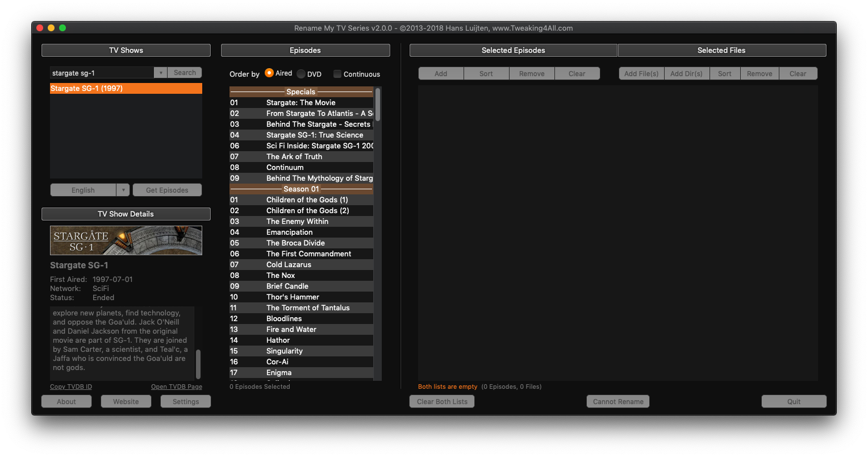Click the Add File(s) button
Viewport: 868px width, 457px height.
pyautogui.click(x=641, y=73)
